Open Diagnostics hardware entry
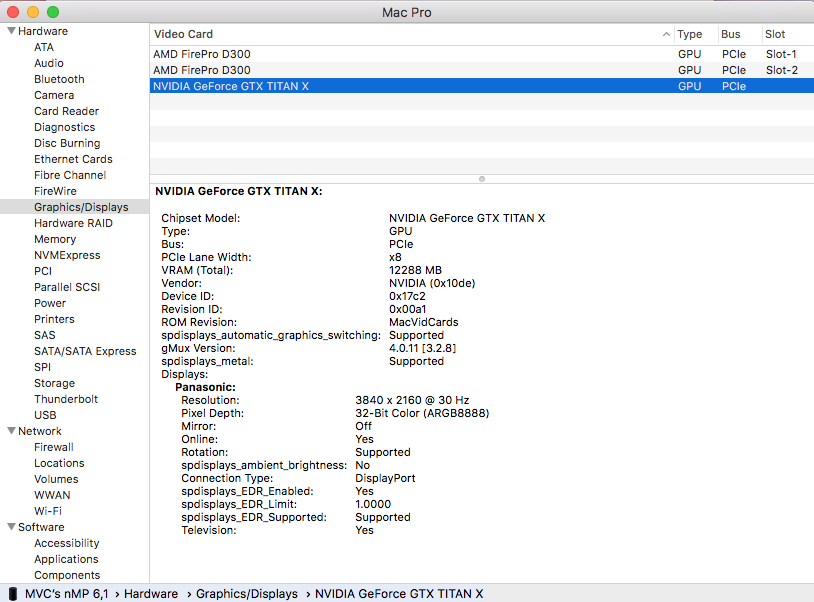814x602 pixels. pos(65,127)
